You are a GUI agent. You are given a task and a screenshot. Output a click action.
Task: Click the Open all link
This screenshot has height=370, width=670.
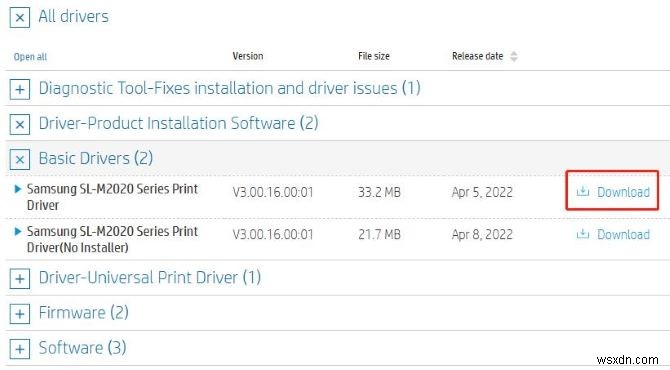coord(30,57)
